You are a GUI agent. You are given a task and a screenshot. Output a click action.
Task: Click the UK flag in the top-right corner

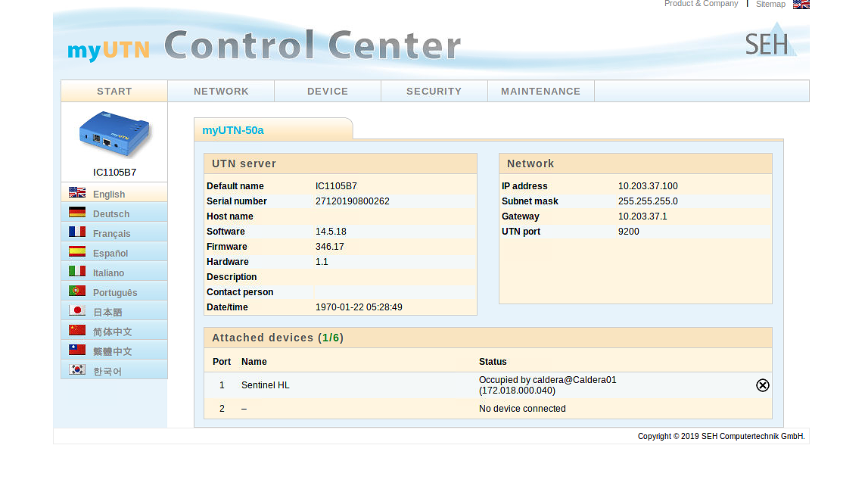801,5
